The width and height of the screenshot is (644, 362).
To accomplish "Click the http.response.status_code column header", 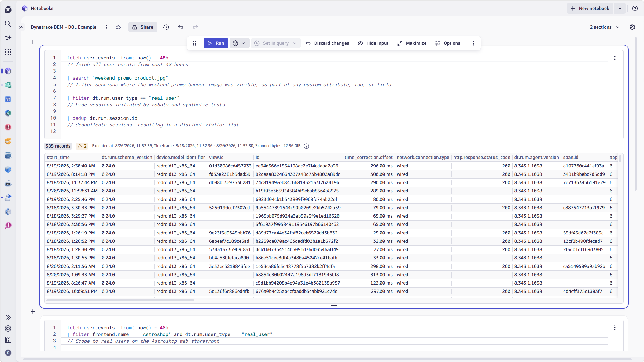I will [481, 157].
